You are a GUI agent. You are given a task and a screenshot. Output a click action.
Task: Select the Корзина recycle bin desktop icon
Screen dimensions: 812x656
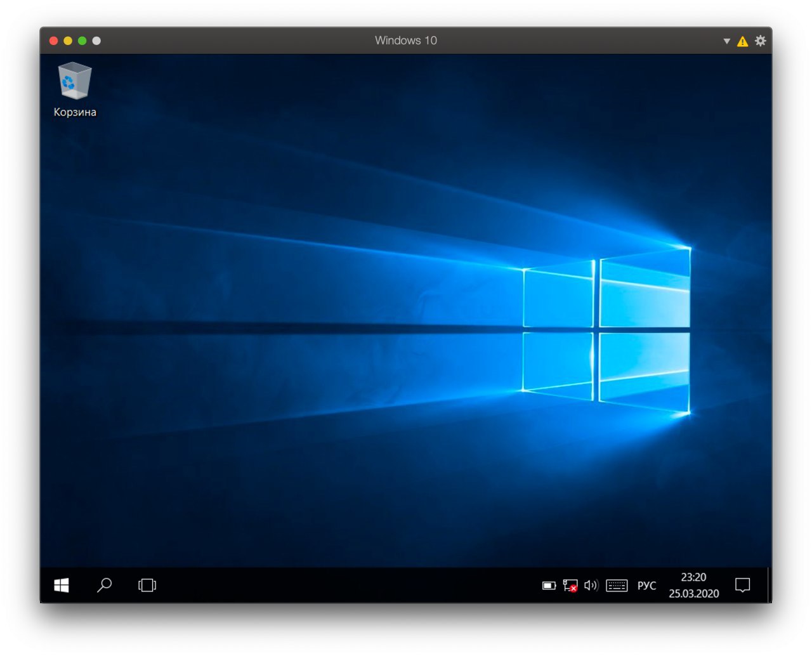[75, 90]
